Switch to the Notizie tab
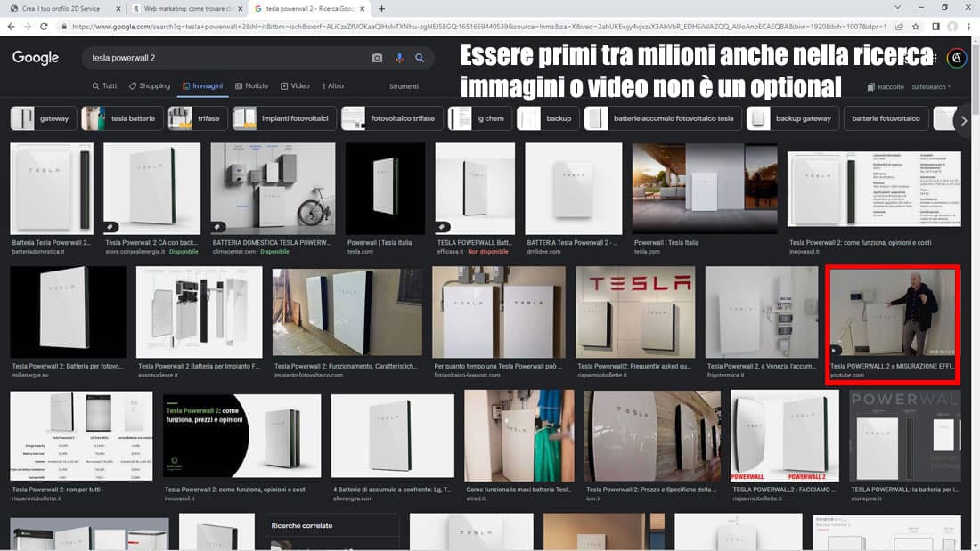 pos(252,86)
